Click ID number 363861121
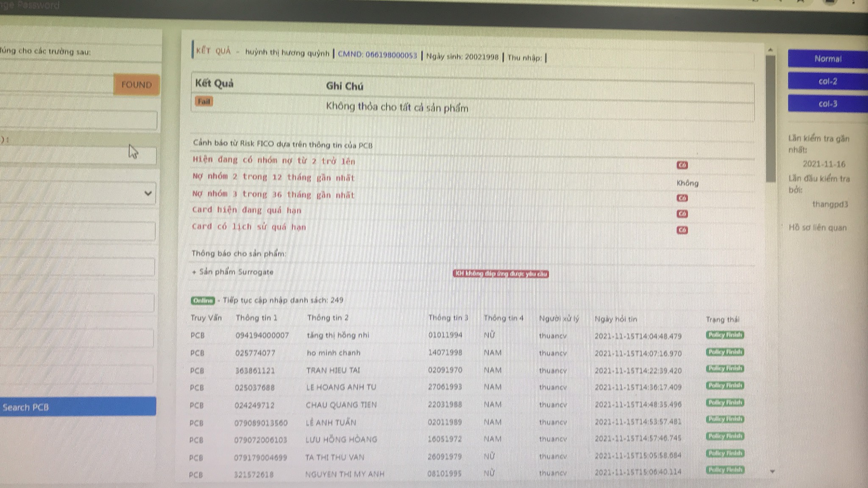This screenshot has height=488, width=868. (x=255, y=371)
